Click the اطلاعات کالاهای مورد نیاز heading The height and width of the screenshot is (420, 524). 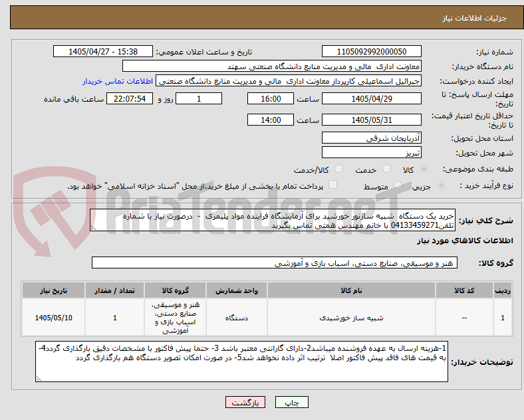(465, 241)
